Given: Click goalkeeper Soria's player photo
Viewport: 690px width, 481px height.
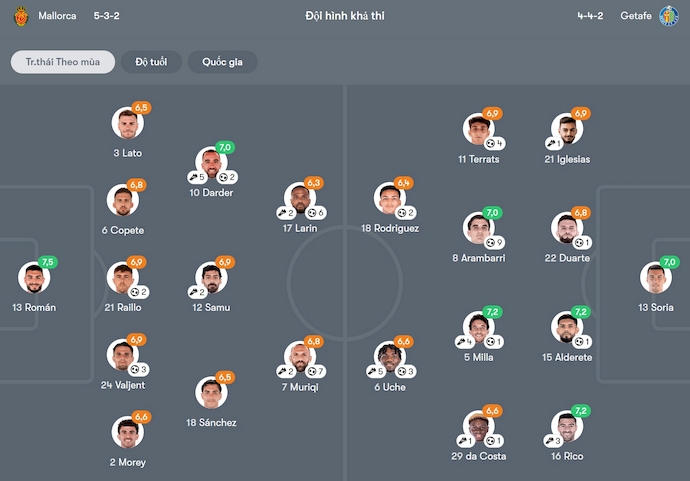Looking at the screenshot, I should coord(656,278).
